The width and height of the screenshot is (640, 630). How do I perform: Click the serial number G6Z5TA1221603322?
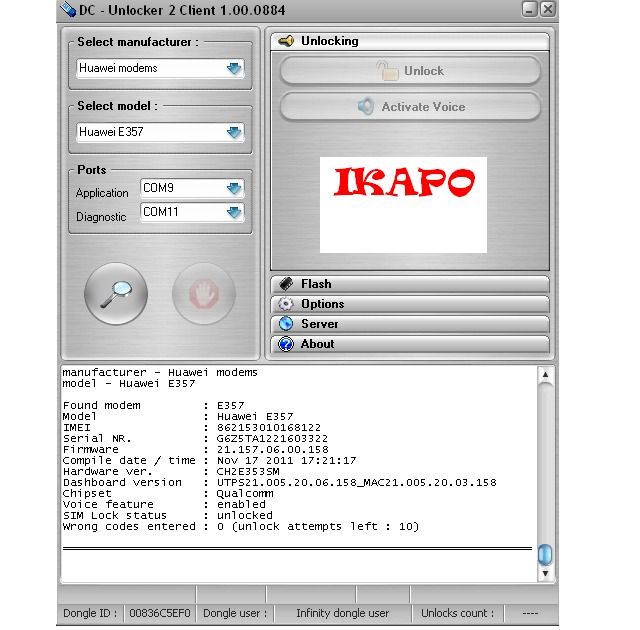(x=272, y=439)
